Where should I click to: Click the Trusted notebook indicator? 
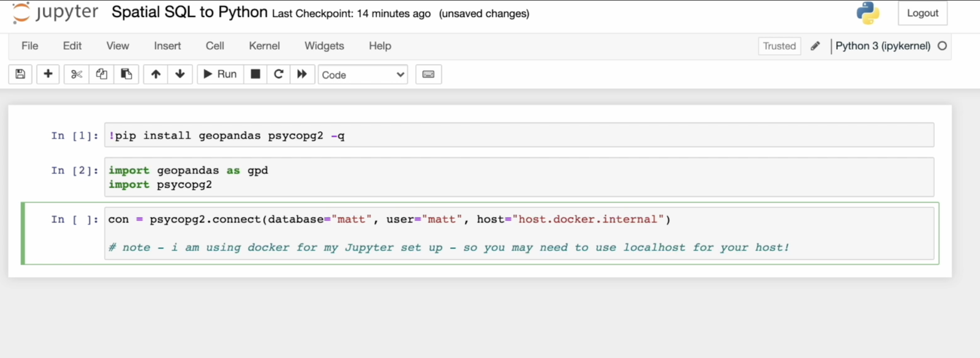779,46
